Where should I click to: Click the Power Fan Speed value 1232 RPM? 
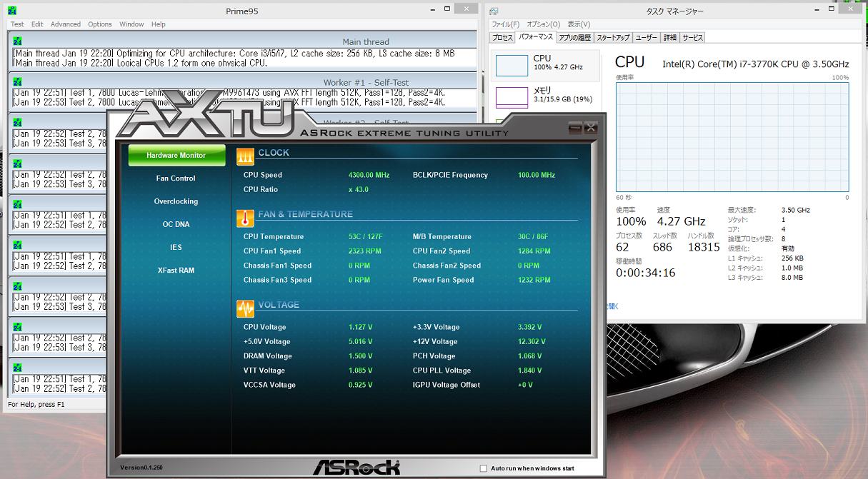(534, 280)
